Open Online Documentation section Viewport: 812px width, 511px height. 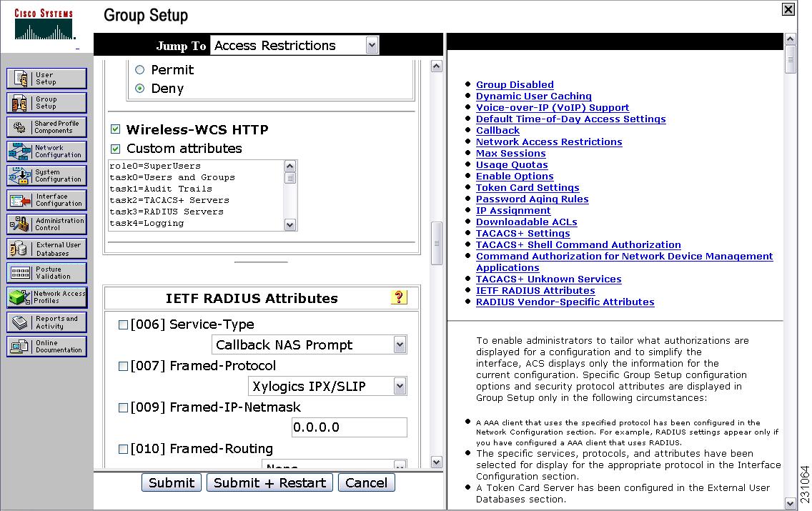click(x=46, y=347)
